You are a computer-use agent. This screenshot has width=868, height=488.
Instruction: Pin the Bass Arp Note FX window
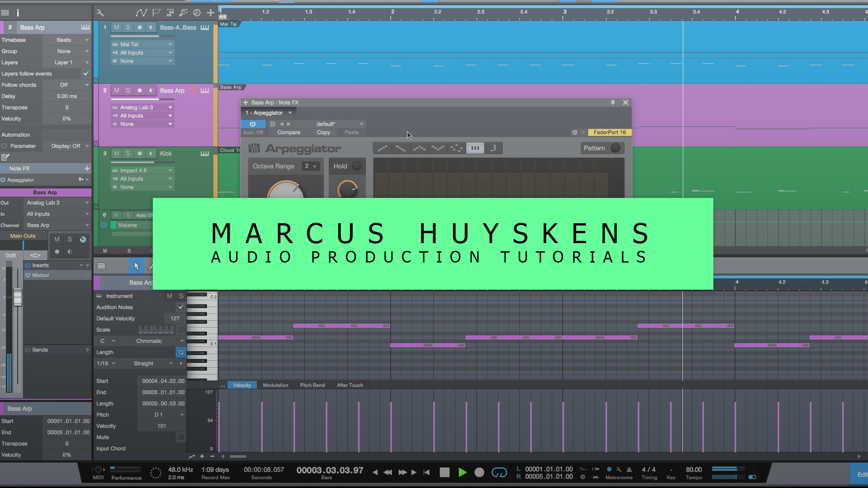tap(613, 103)
